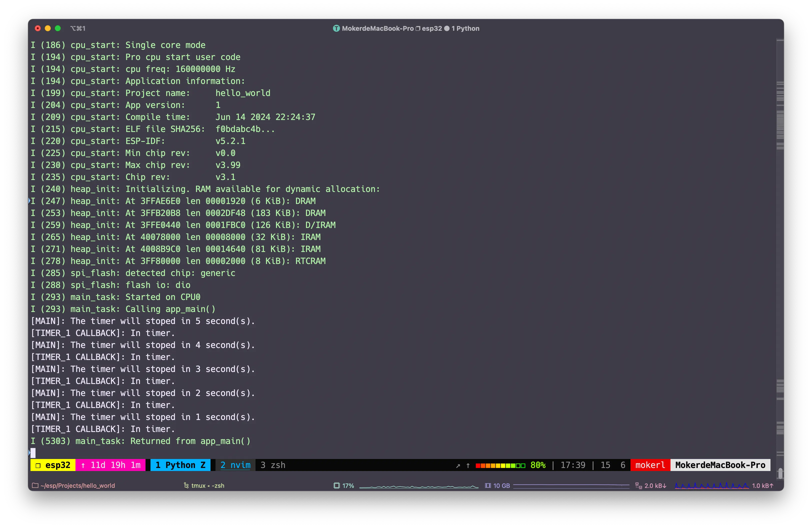Image resolution: width=812 pixels, height=528 pixels.
Task: Click the tmux ◂ -zsh process label
Action: tap(208, 485)
